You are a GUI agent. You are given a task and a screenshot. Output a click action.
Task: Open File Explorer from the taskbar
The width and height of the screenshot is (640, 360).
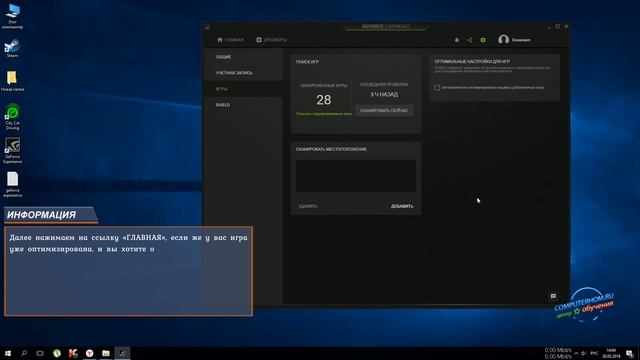[x=106, y=353]
